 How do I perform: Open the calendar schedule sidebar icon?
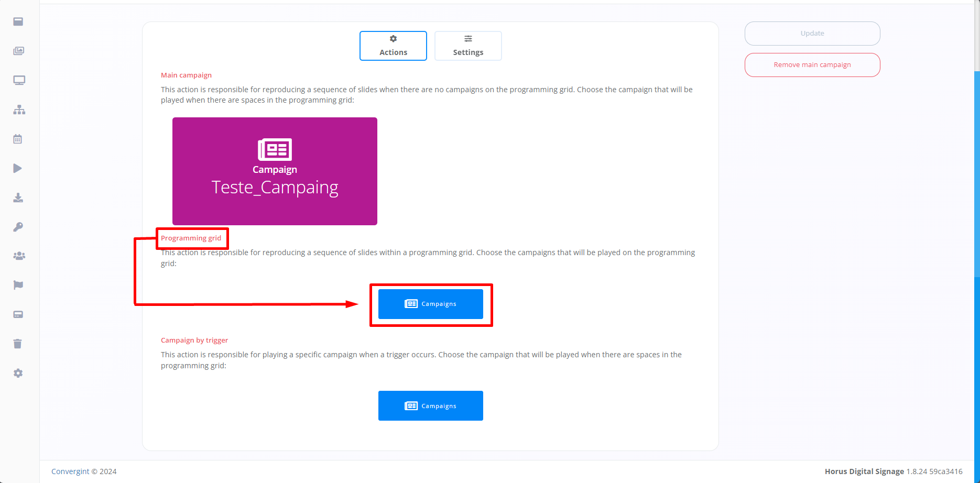(18, 139)
